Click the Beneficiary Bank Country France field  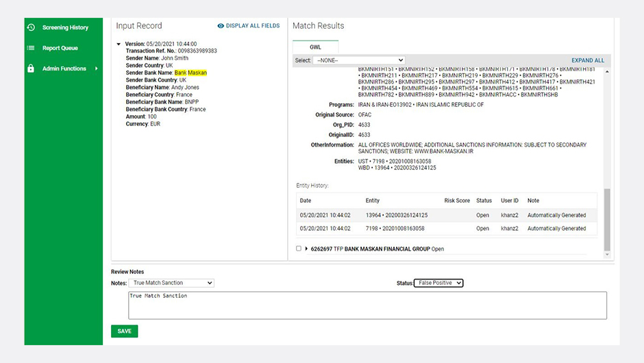coord(166,109)
